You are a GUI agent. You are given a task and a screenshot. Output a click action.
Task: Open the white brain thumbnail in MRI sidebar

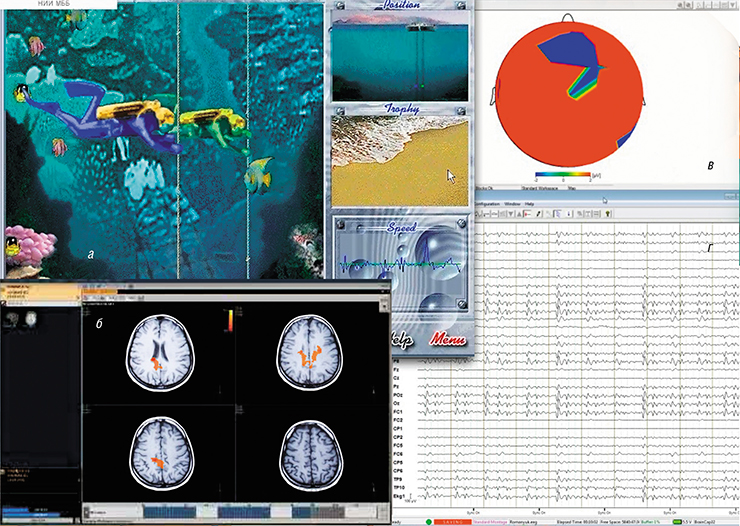[31, 319]
